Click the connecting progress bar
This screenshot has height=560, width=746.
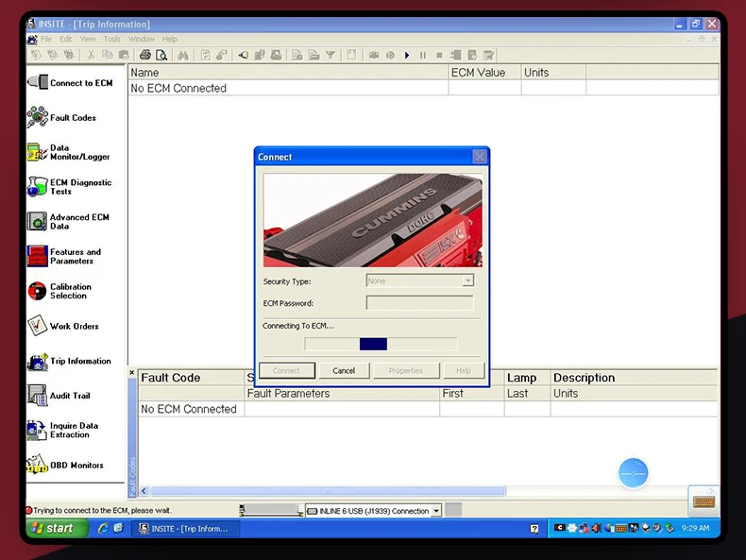[381, 344]
